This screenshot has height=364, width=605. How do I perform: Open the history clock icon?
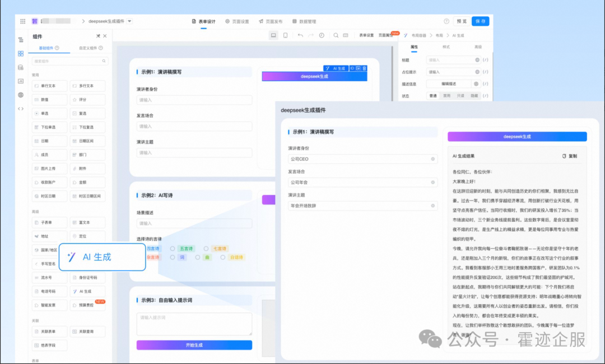(322, 35)
